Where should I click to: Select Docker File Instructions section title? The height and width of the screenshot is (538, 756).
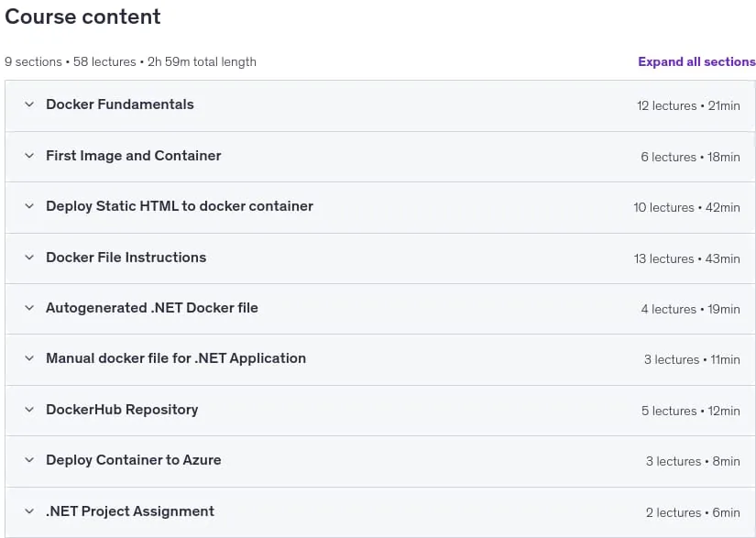tap(126, 257)
